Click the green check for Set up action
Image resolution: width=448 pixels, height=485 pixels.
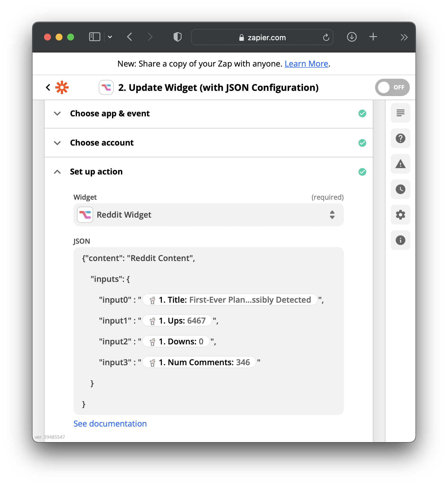[x=362, y=172]
